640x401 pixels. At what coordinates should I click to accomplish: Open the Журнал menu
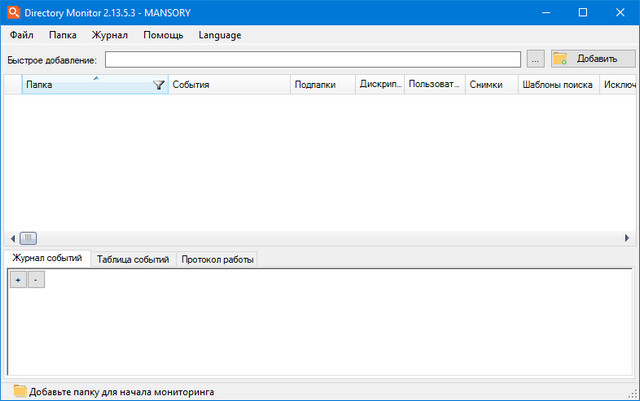pyautogui.click(x=109, y=35)
